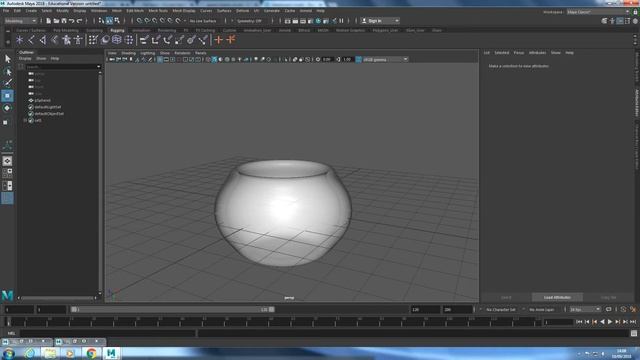Toggle Snap to Curves

(x=147, y=20)
